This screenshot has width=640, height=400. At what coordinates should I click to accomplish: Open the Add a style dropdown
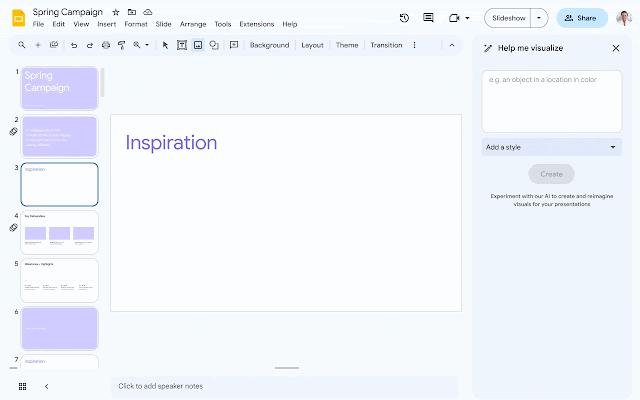point(552,147)
